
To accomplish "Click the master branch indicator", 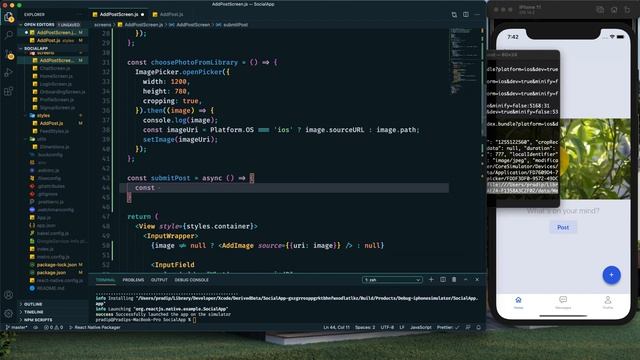I will pos(16,327).
